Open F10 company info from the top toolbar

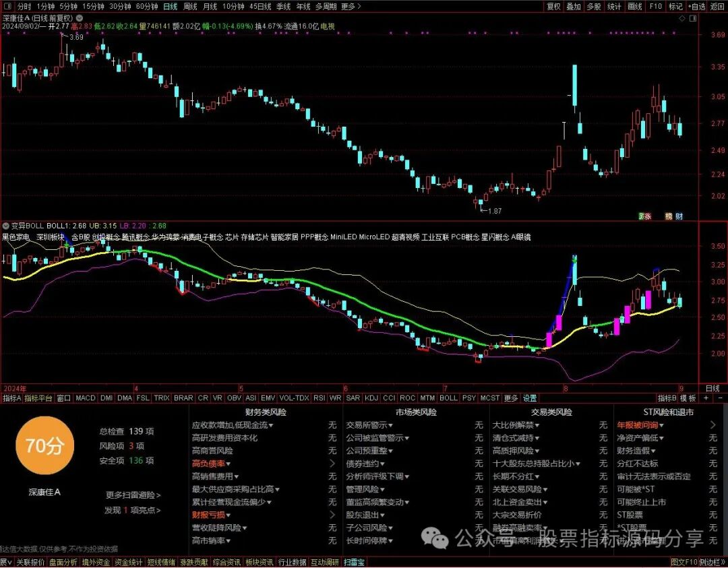[656, 7]
